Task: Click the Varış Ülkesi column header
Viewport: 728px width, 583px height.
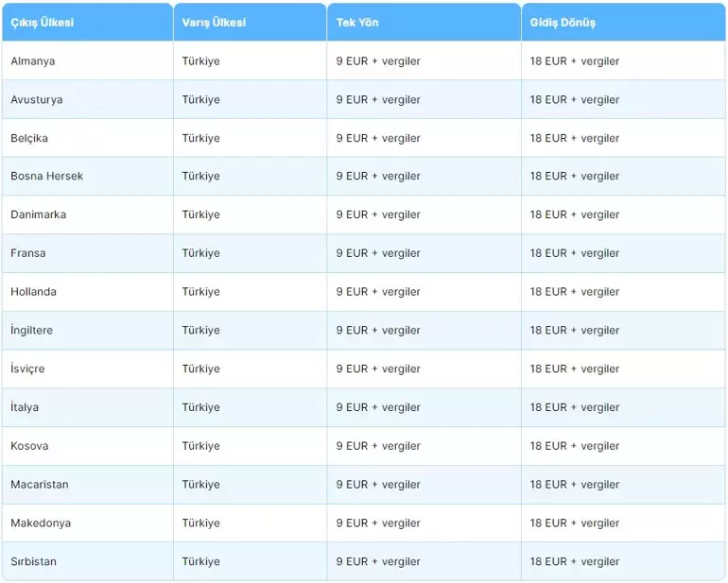Action: click(251, 23)
